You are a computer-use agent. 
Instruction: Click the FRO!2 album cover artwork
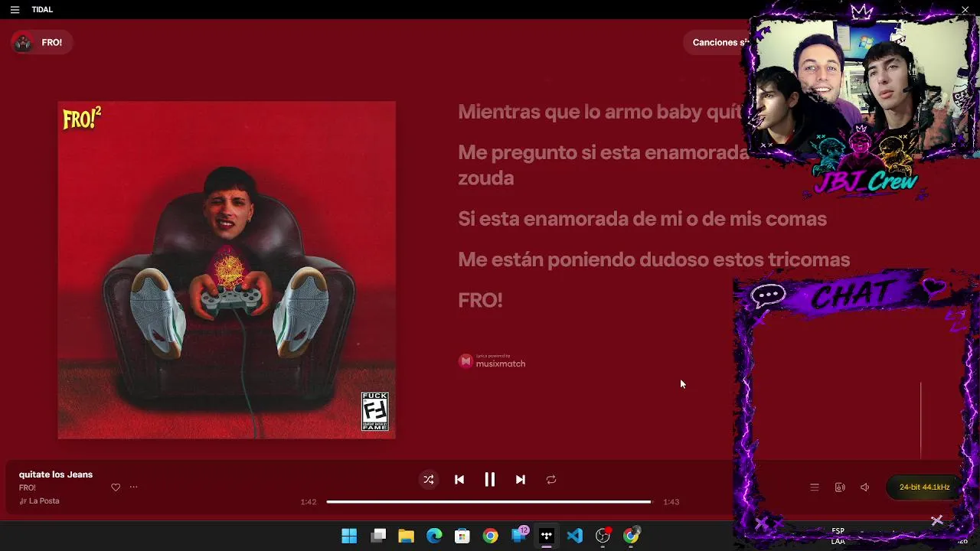227,270
